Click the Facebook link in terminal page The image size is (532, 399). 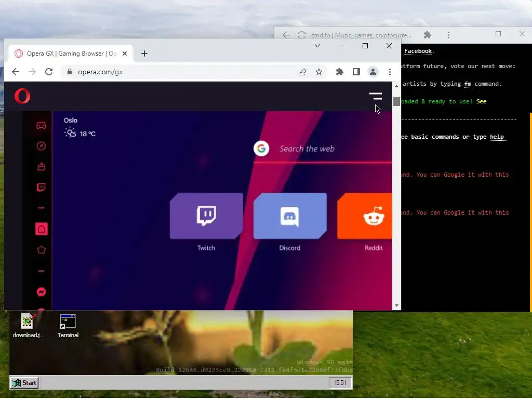(x=418, y=51)
